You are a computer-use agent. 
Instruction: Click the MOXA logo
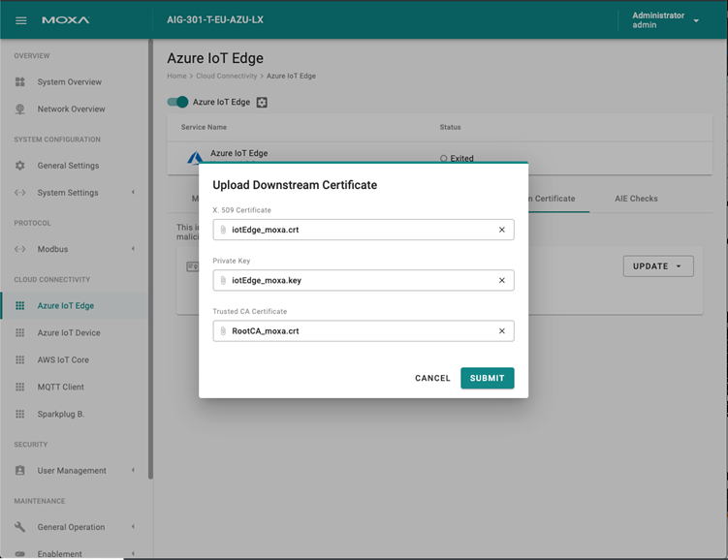[66, 20]
